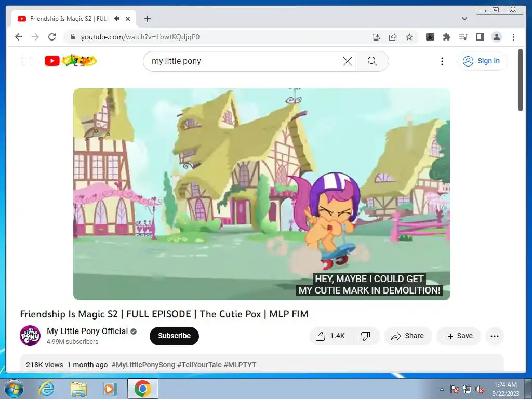
Task: Expand the tab search dropdown arrow
Action: pos(464,19)
